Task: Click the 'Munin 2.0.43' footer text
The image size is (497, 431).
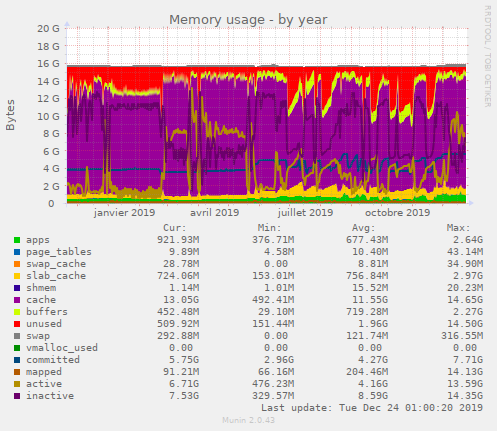Action: [248, 420]
